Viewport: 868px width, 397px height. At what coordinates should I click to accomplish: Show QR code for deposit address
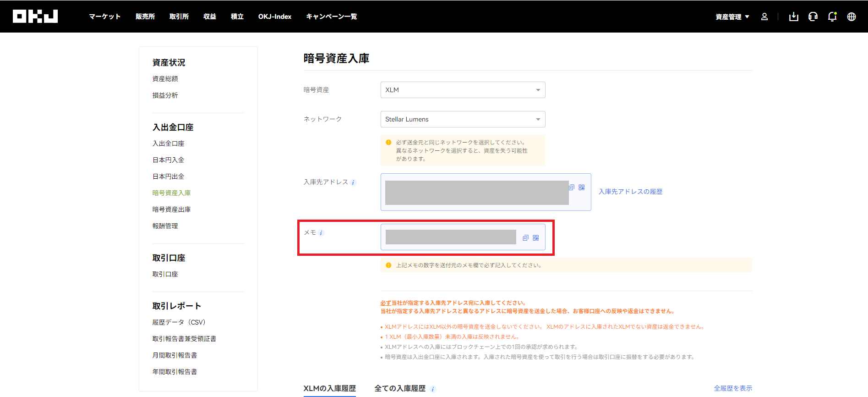point(582,187)
